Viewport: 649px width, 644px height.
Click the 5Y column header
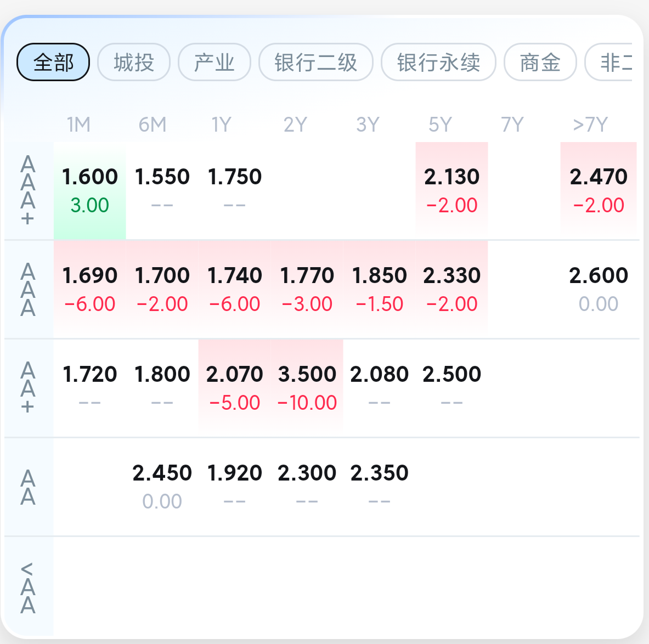(x=440, y=125)
